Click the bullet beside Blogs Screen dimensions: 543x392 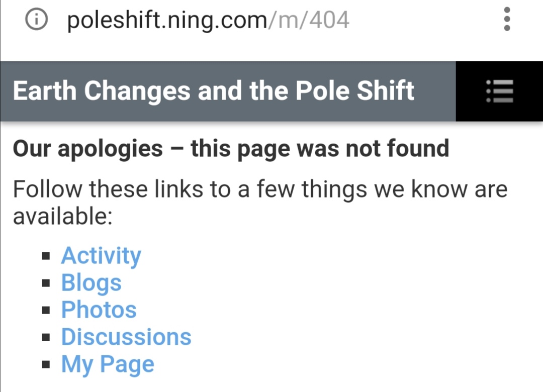click(x=46, y=283)
